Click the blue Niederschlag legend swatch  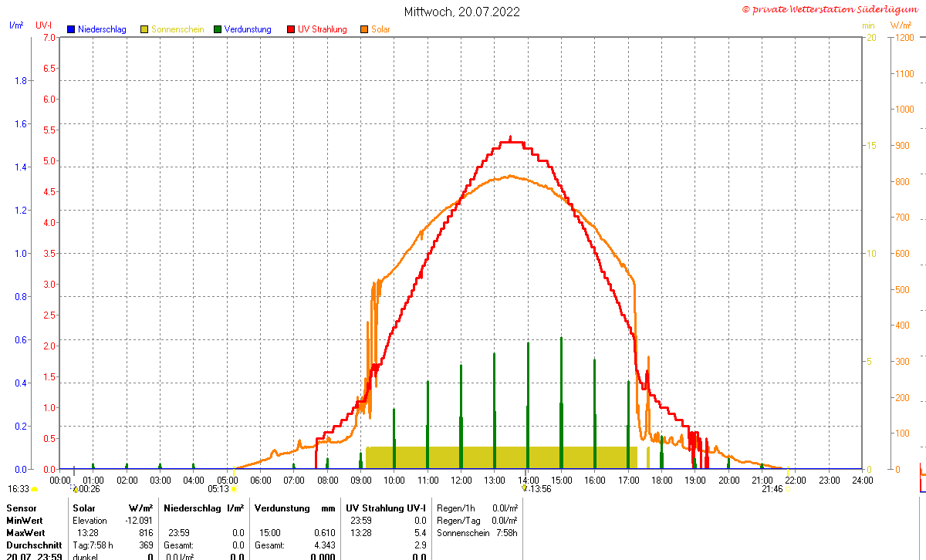coord(71,29)
